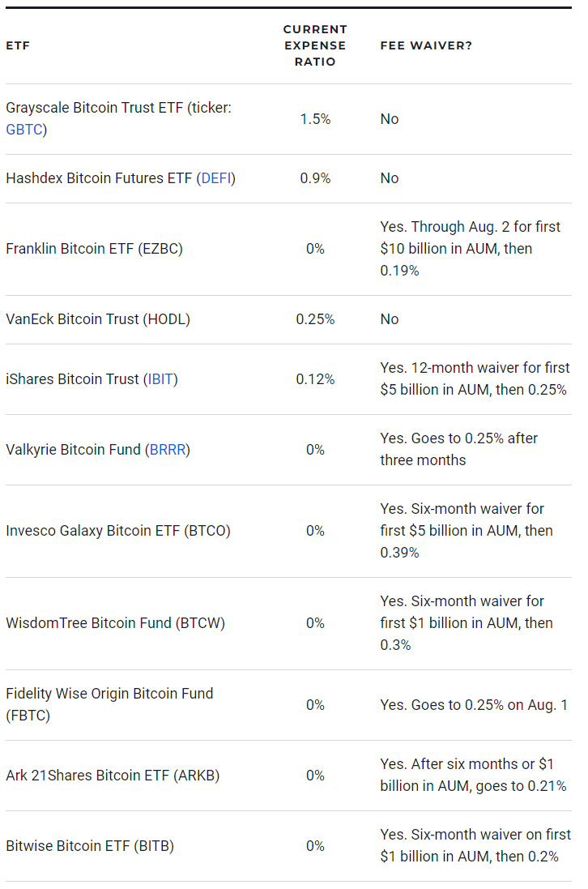The height and width of the screenshot is (889, 588).
Task: Click the WisdomTree Bitcoin Fund (BTCW) name
Action: click(115, 623)
